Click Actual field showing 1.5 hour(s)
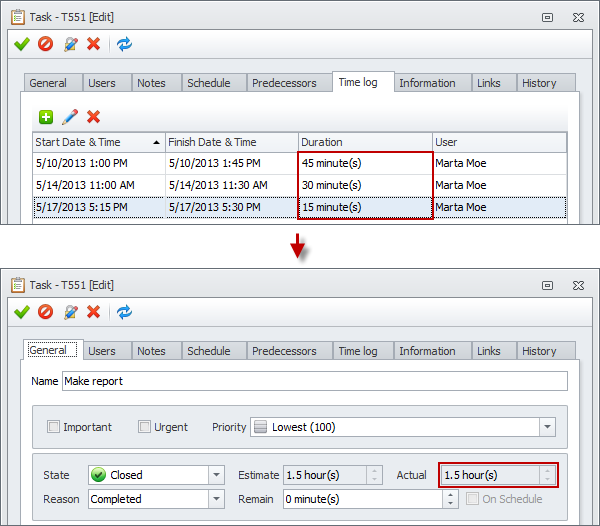 [x=491, y=475]
